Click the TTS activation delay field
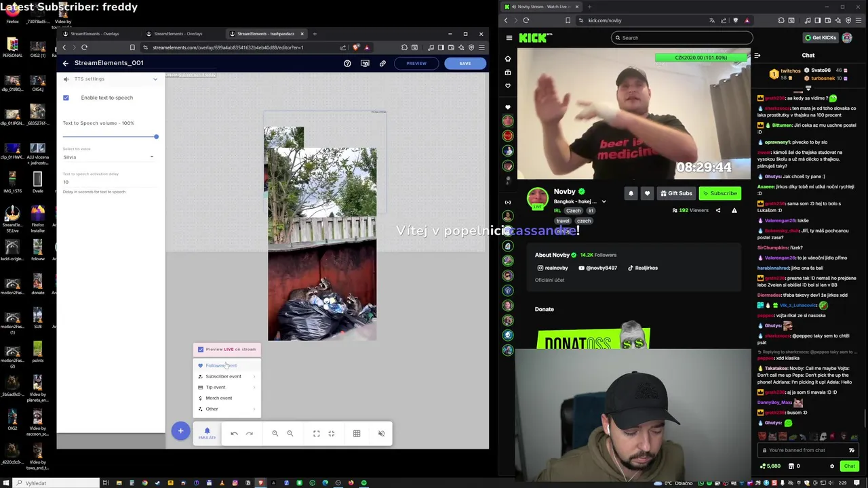The height and width of the screenshot is (488, 868). coord(109,182)
